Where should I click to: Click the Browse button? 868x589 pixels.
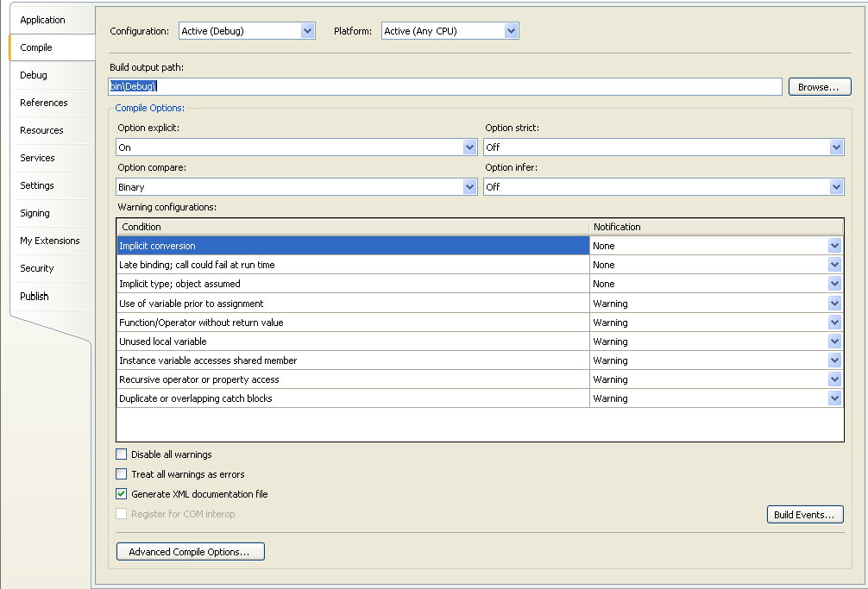click(819, 87)
